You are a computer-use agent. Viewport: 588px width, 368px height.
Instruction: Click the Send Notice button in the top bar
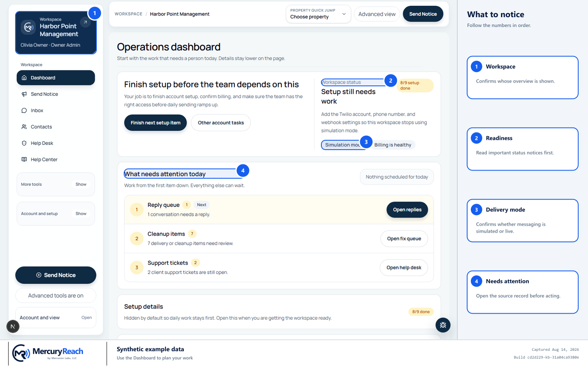[423, 14]
